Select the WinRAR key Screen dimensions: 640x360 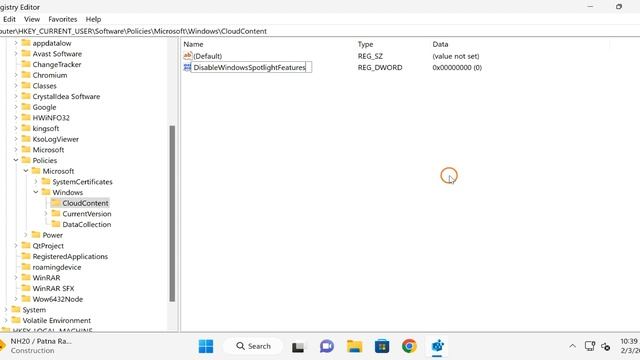(x=46, y=278)
